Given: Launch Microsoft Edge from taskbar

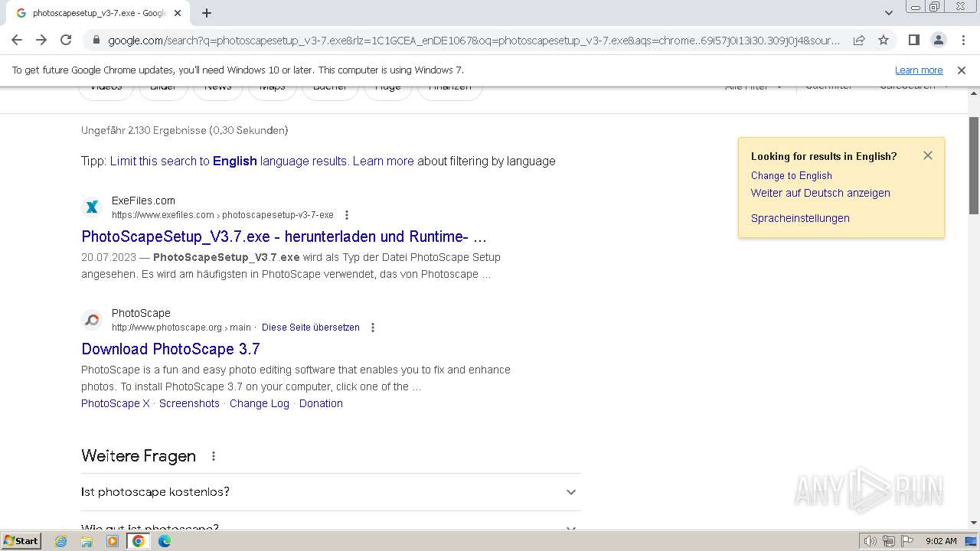Looking at the screenshot, I should pos(164,541).
